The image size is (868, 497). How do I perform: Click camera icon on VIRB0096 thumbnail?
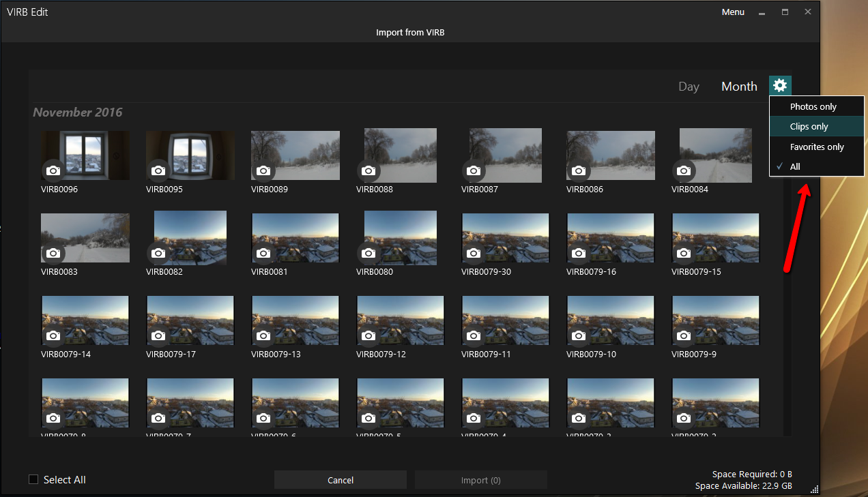[53, 170]
